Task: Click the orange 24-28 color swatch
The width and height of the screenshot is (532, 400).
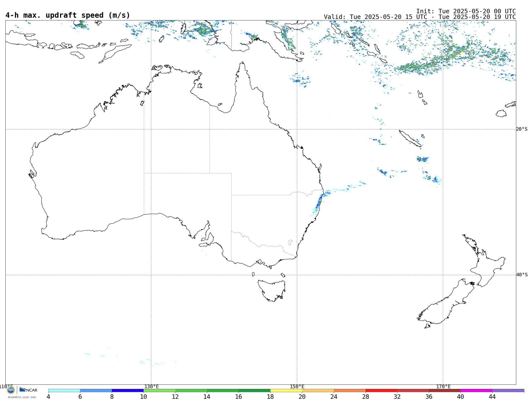Action: tap(350, 391)
